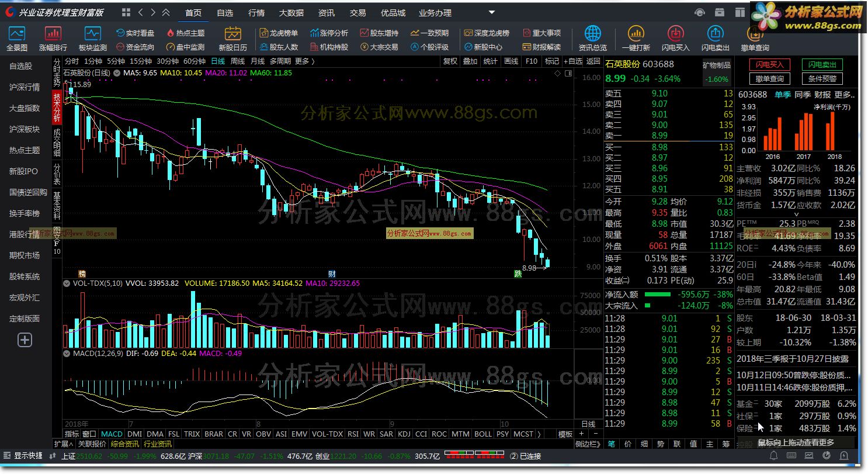Image resolution: width=868 pixels, height=474 pixels.
Task: Click the green 闪电卖出 button in side panel
Action: point(822,65)
